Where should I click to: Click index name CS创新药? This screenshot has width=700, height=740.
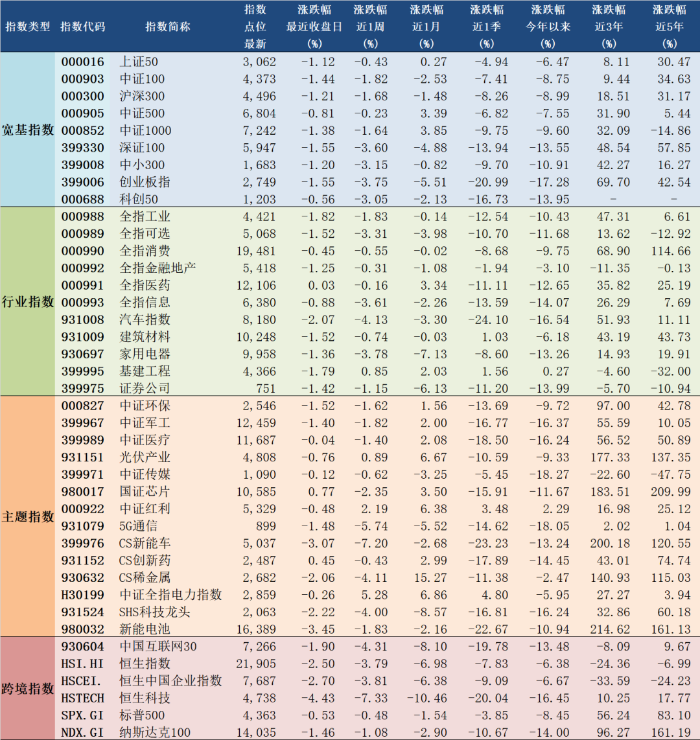(145, 561)
